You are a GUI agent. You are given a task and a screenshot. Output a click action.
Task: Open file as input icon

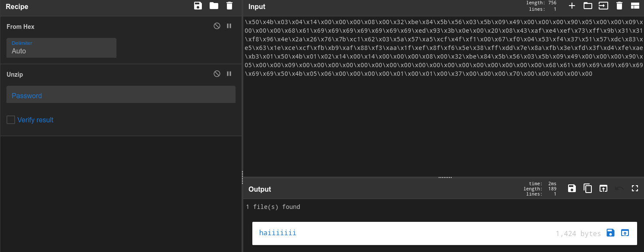(x=603, y=6)
